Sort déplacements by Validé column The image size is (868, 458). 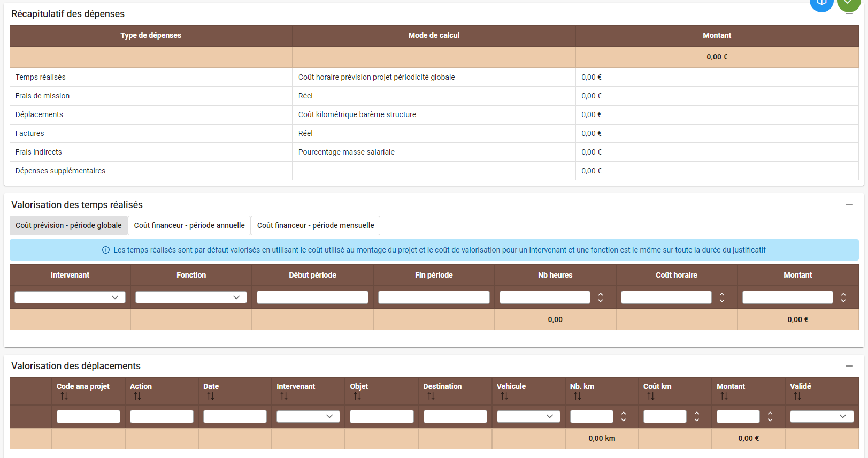tap(797, 396)
